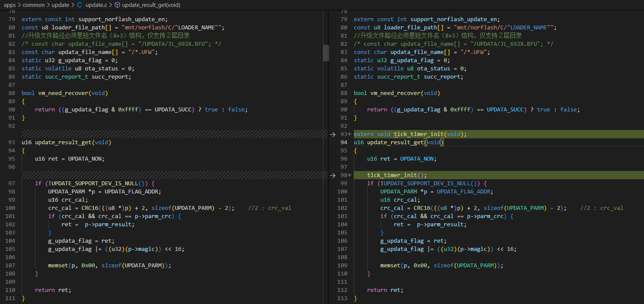Click 'static u32 g_updata_flag = 0;' in the original editor
Image resolution: width=644 pixels, height=304 pixels.
click(x=70, y=60)
